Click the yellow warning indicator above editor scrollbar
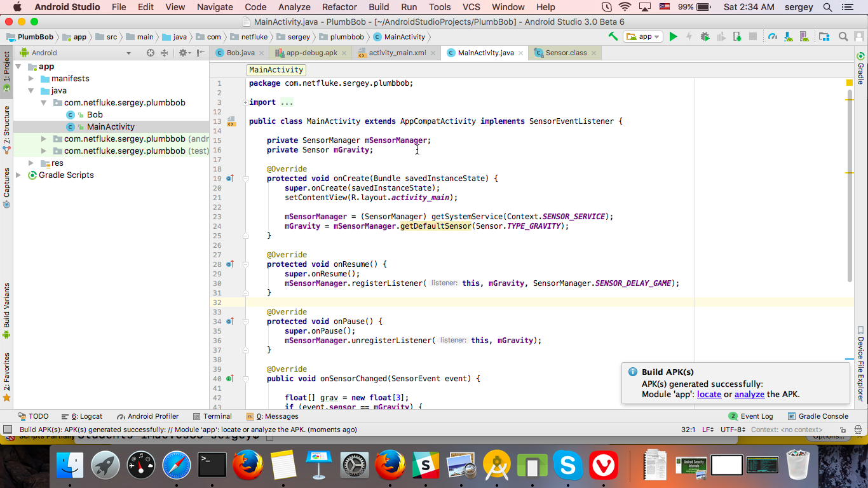 point(850,83)
